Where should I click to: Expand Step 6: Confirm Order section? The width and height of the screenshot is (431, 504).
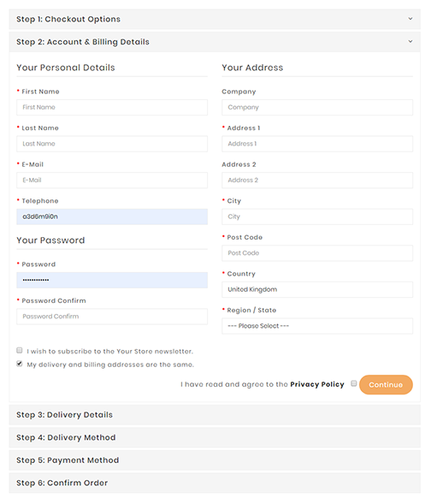point(215,483)
